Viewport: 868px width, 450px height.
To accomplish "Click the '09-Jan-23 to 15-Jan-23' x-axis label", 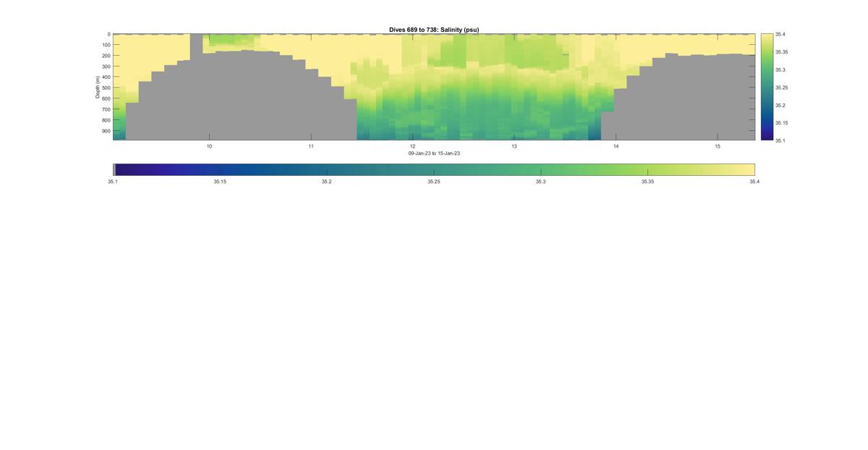I will (434, 153).
